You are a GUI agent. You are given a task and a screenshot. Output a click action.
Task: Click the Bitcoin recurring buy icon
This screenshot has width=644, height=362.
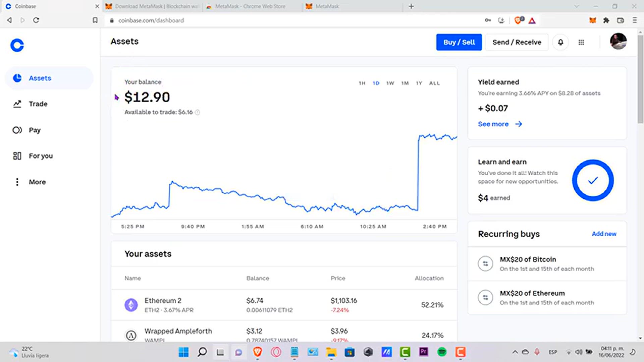[485, 264]
